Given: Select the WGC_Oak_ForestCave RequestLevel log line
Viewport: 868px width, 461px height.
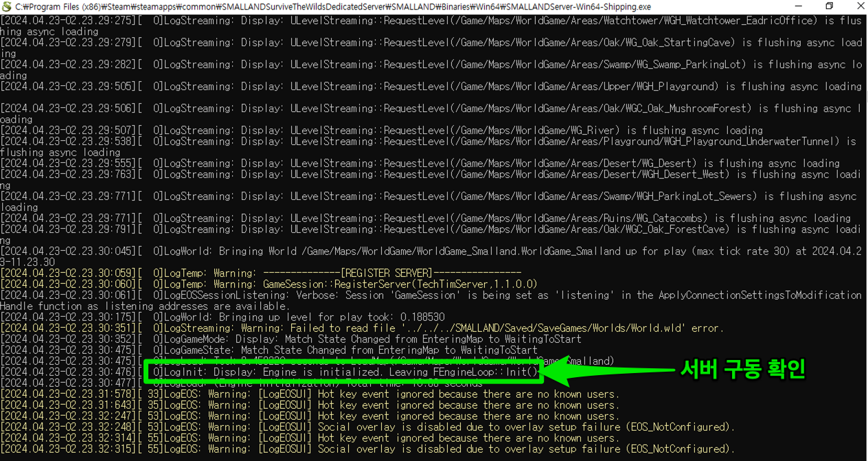Looking at the screenshot, I should tap(431, 235).
